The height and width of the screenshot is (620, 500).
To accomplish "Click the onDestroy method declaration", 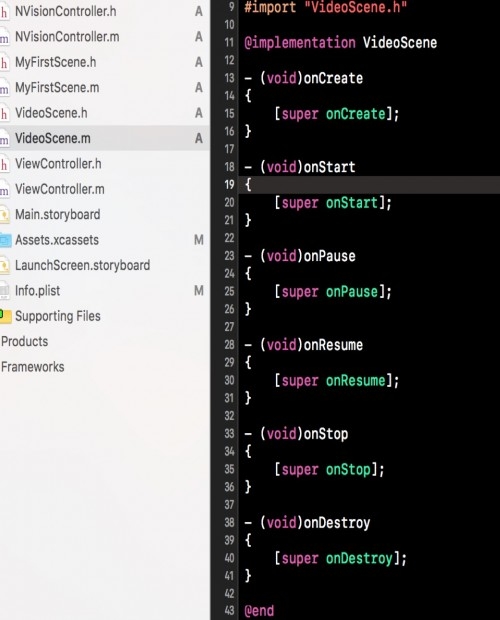I will [308, 523].
